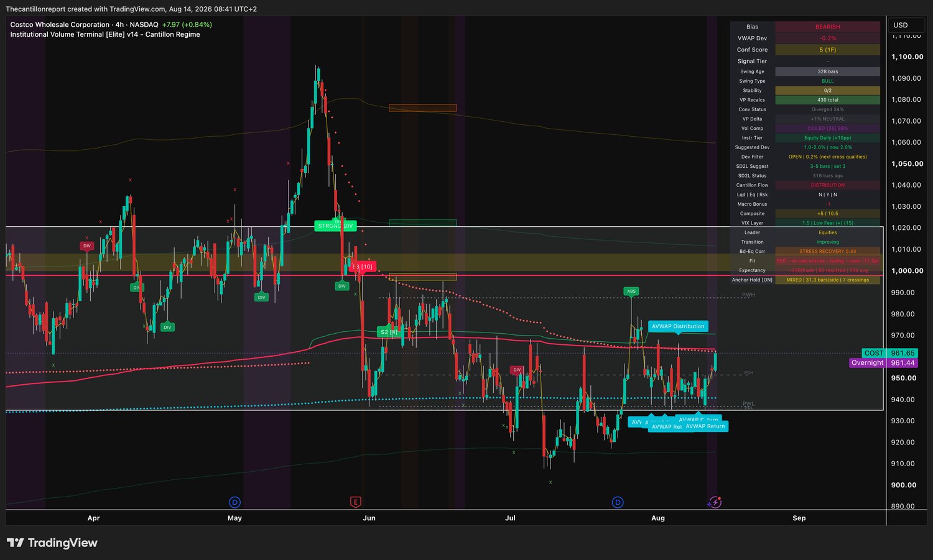This screenshot has width=933, height=560.
Task: Click the rightmost AVWAP Return label
Action: pyautogui.click(x=705, y=426)
